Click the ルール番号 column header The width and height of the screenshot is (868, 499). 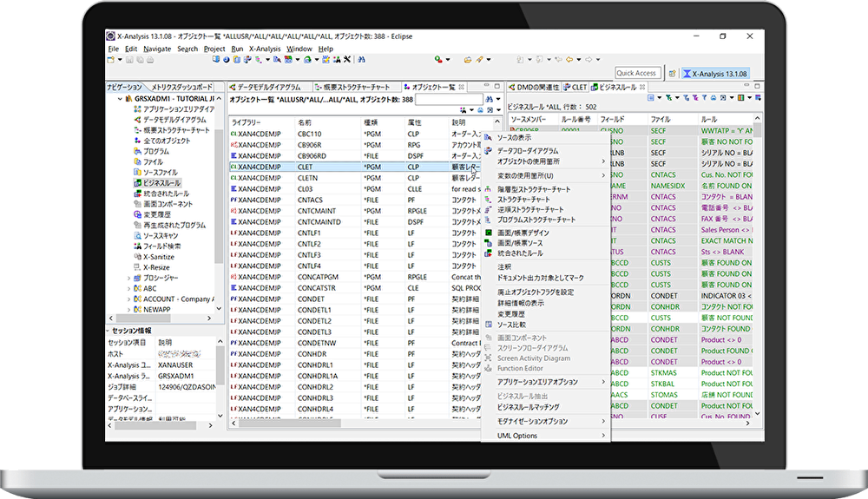point(577,120)
